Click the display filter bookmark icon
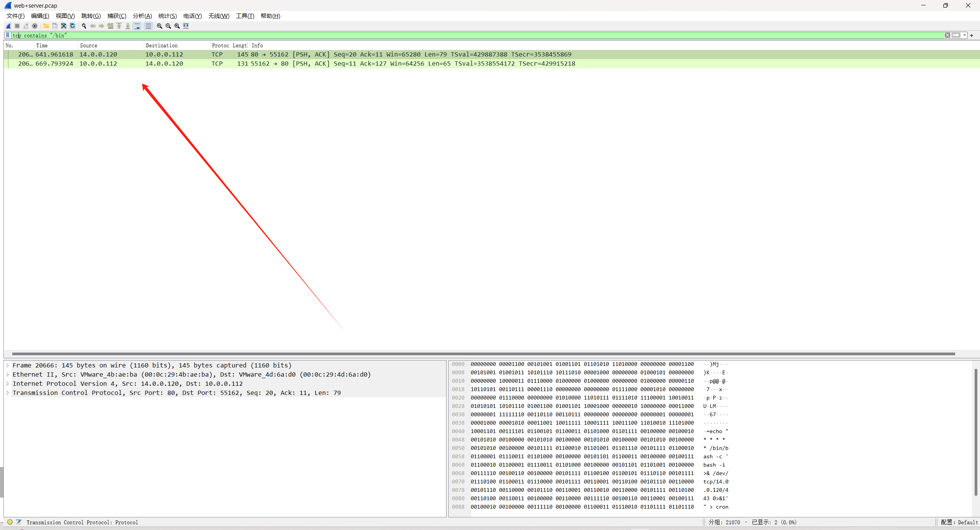 click(8, 35)
